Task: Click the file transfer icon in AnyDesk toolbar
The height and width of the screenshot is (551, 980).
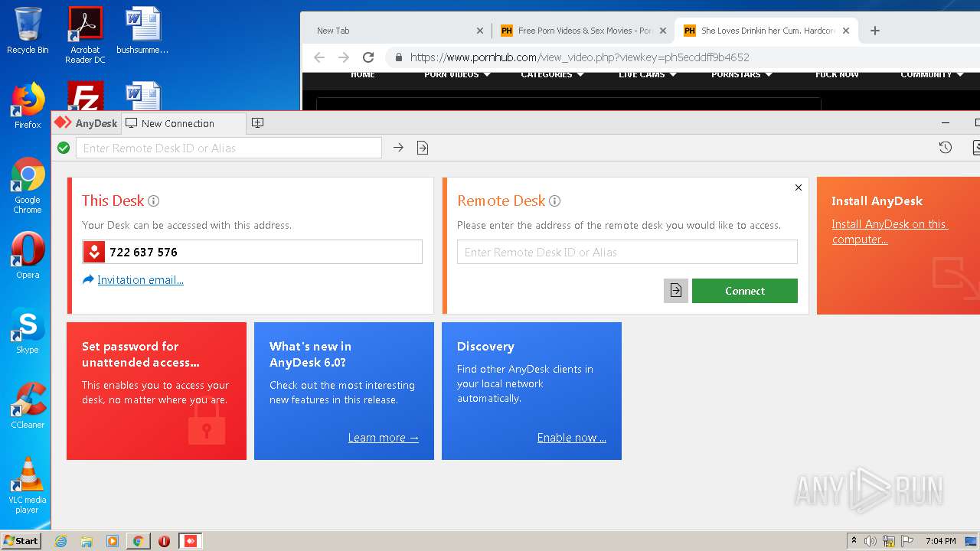Action: coord(423,148)
